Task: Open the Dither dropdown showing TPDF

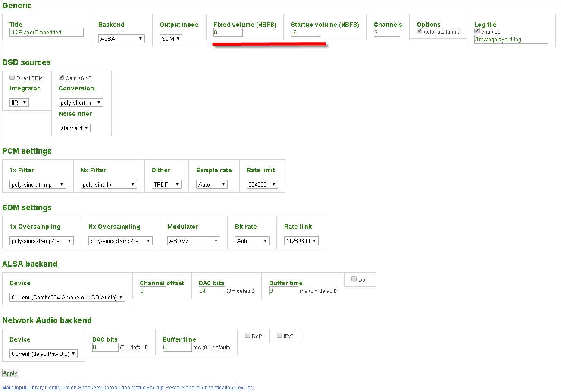Action: (x=166, y=184)
